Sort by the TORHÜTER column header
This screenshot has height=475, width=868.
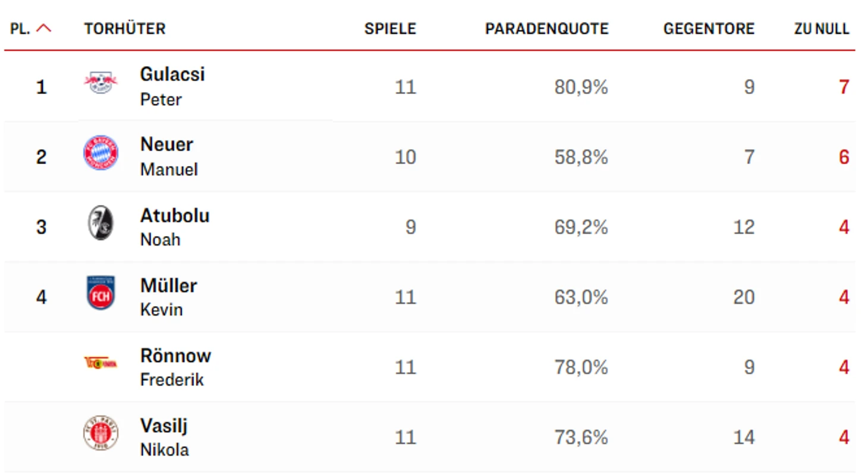125,29
